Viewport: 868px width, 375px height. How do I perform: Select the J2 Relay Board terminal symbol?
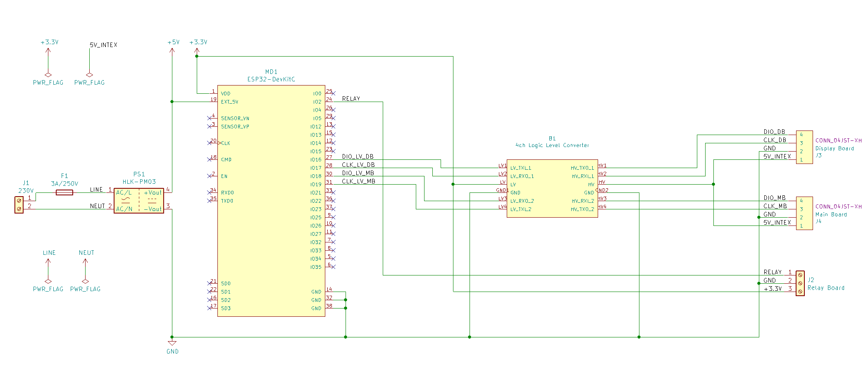pos(800,283)
